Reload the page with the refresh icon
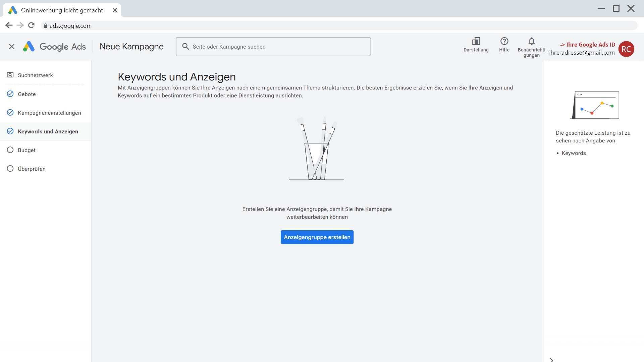 [31, 25]
